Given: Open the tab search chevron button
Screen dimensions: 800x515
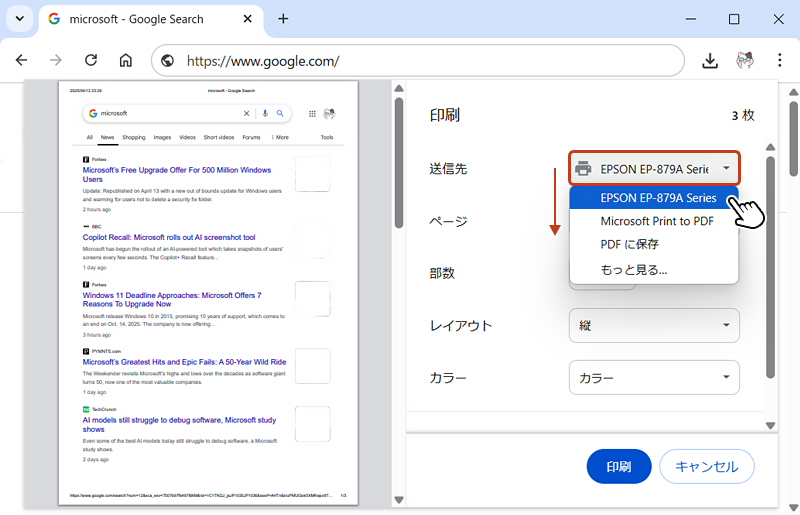Looking at the screenshot, I should point(19,19).
